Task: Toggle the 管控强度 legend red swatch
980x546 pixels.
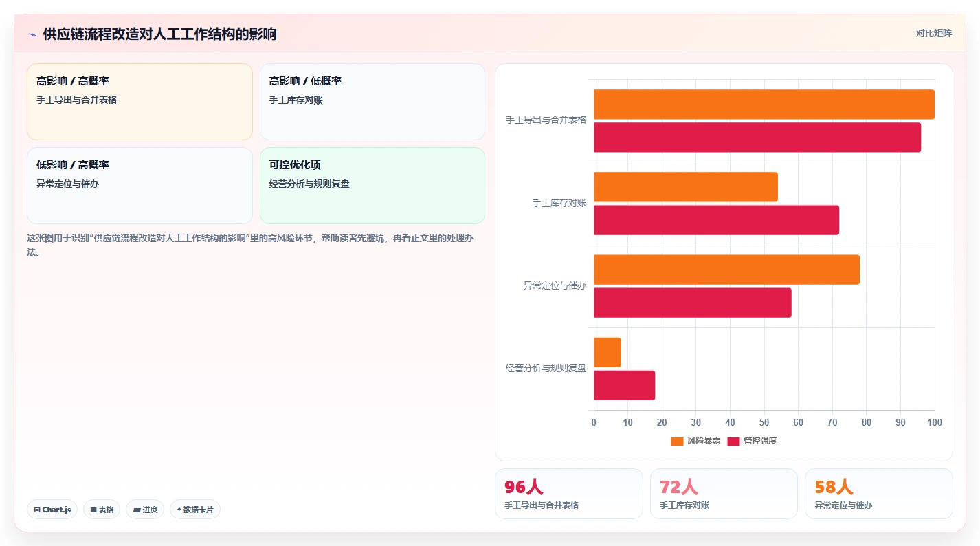Action: 733,441
